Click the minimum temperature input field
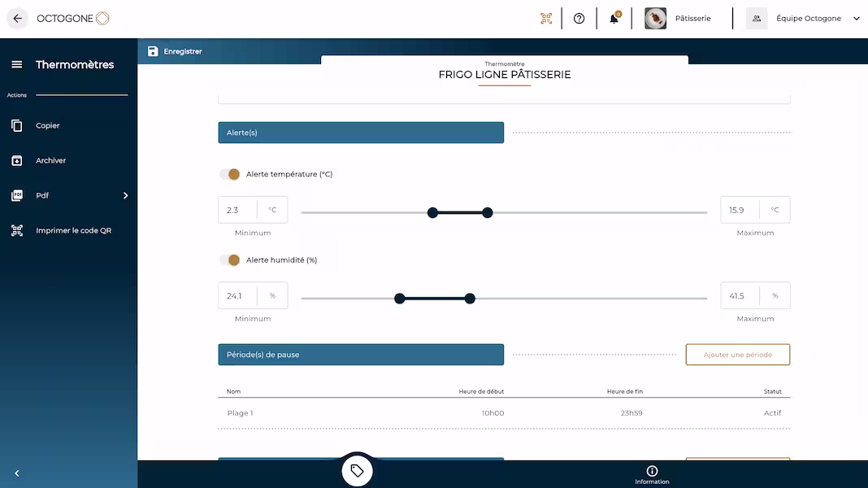The image size is (868, 488). click(x=237, y=210)
